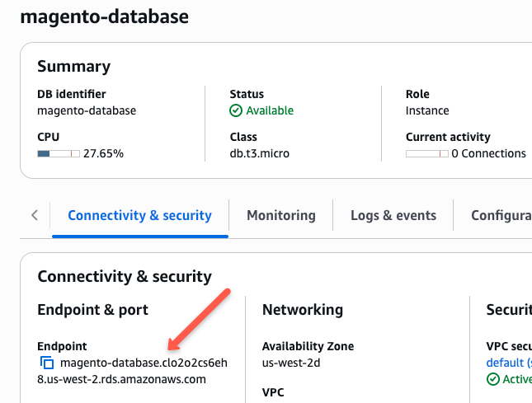This screenshot has height=403, width=532.
Task: Click the db.t3.micro class value
Action: (x=260, y=153)
